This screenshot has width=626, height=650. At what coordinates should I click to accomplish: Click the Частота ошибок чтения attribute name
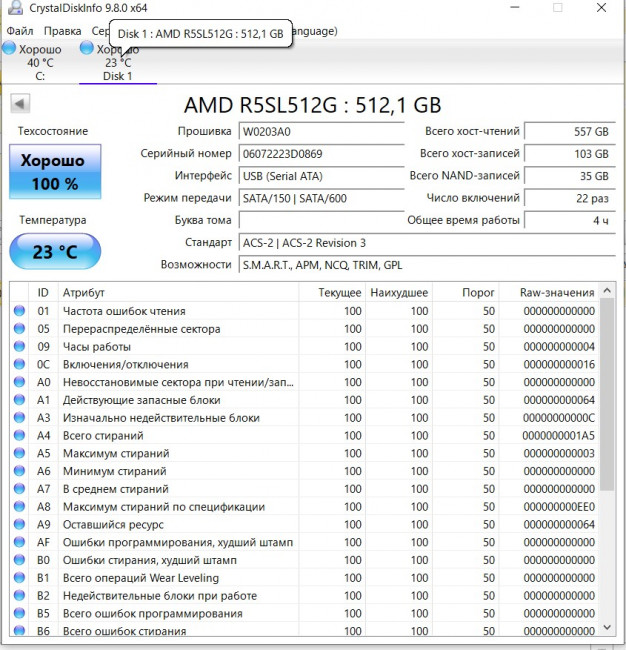coord(124,311)
